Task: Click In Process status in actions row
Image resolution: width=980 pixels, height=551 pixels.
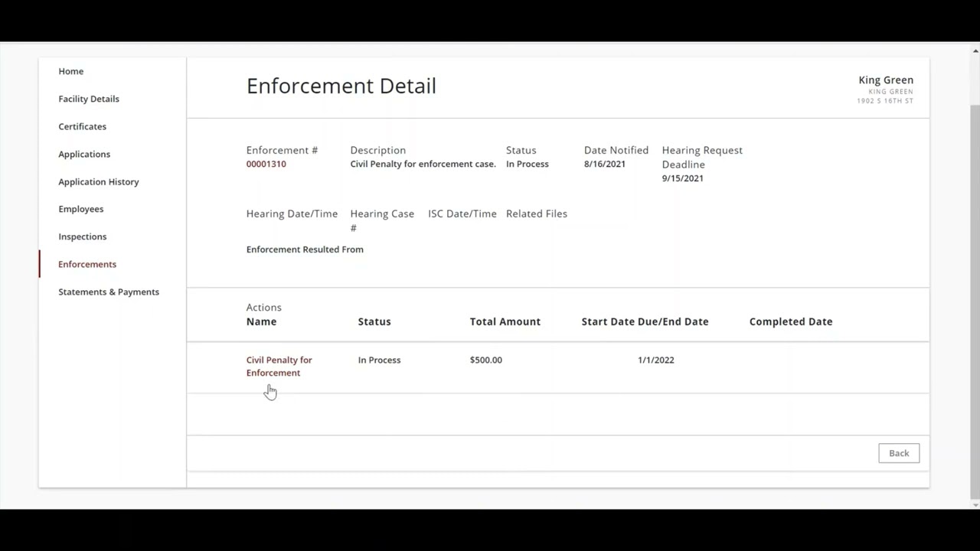Action: (379, 360)
